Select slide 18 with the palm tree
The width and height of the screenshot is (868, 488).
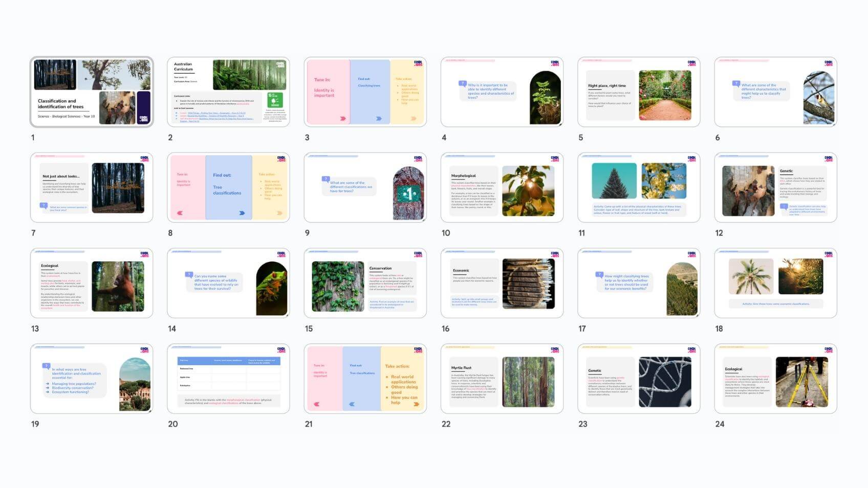click(x=775, y=283)
